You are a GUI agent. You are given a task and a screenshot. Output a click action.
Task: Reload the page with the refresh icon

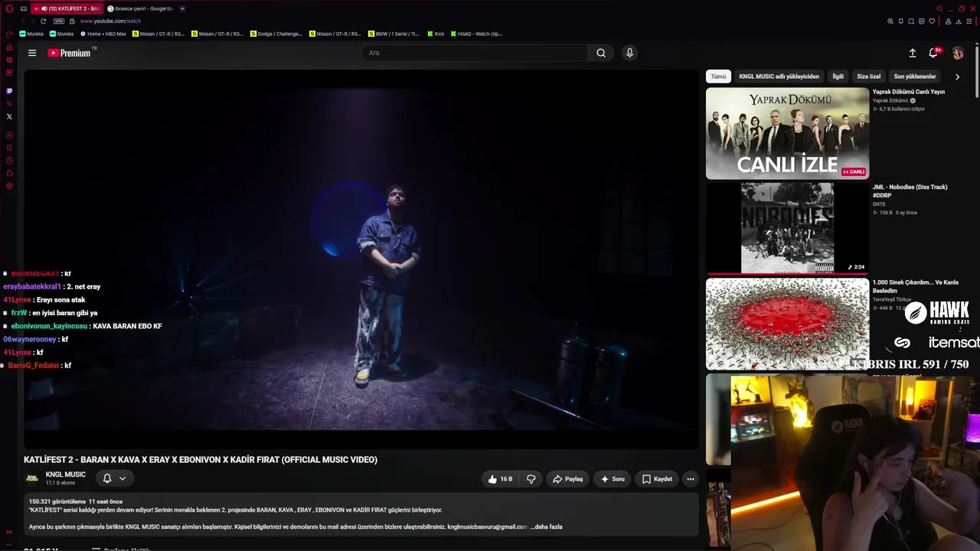click(x=43, y=21)
